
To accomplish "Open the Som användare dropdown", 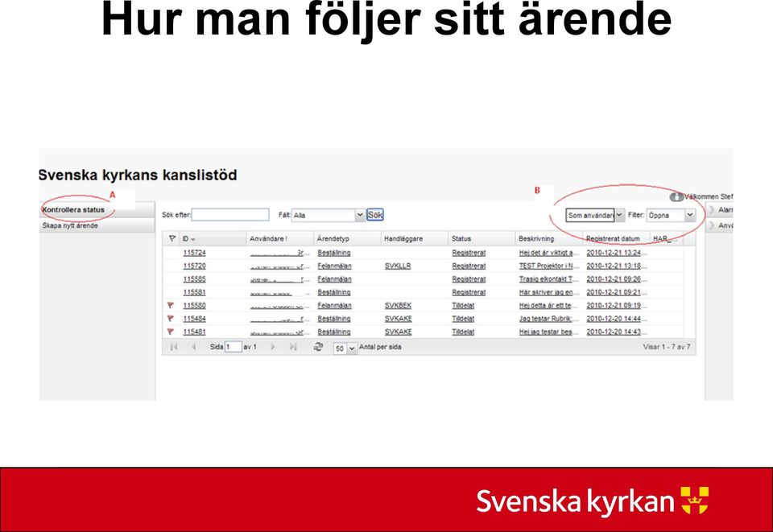I will click(595, 215).
